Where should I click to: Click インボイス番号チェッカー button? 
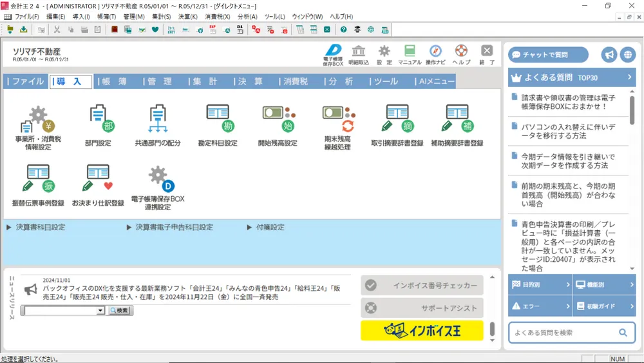(422, 286)
